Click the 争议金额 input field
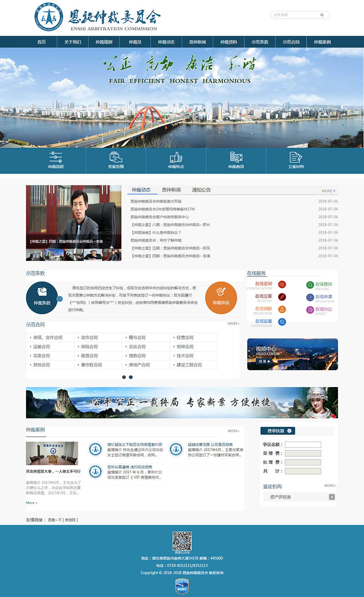The height and width of the screenshot is (597, 364). pyautogui.click(x=303, y=444)
